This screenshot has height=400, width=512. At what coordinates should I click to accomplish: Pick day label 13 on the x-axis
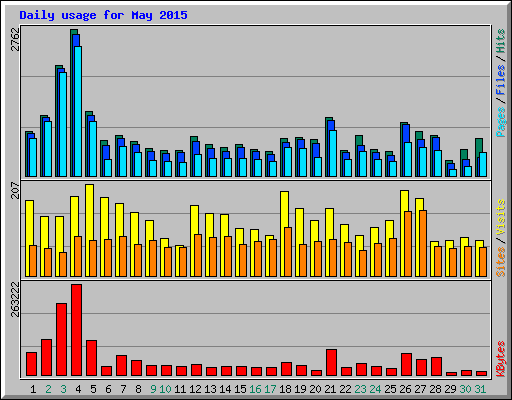pyautogui.click(x=210, y=389)
